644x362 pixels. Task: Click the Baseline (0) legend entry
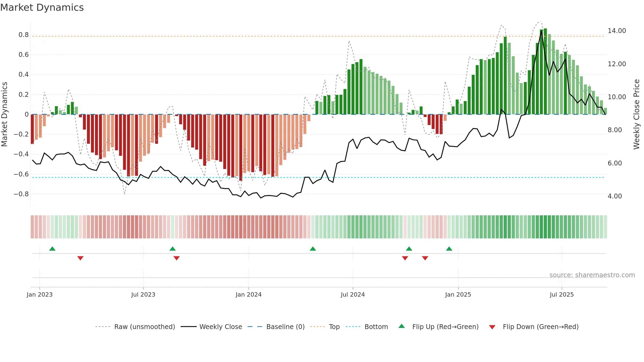[276, 327]
